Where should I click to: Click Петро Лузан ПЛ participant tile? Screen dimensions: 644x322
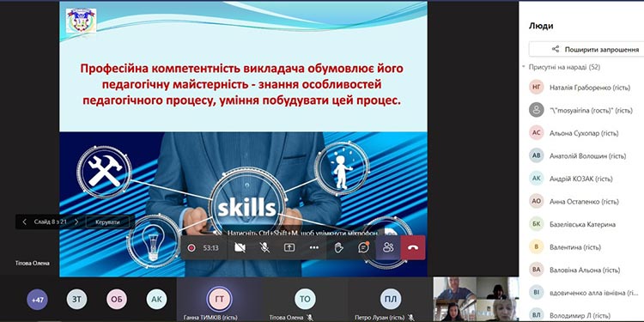click(x=390, y=300)
